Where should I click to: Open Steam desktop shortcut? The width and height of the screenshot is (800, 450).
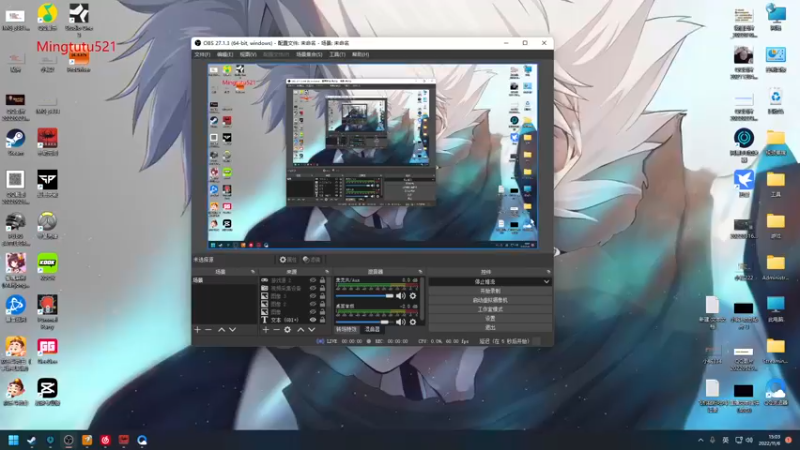point(15,141)
